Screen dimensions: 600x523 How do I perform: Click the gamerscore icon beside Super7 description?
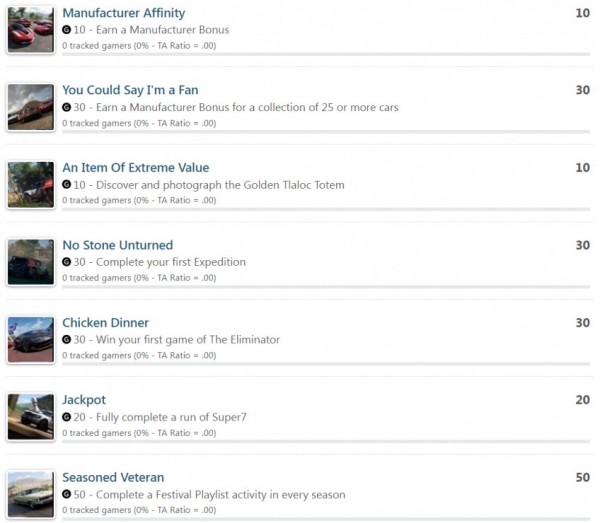(x=67, y=417)
